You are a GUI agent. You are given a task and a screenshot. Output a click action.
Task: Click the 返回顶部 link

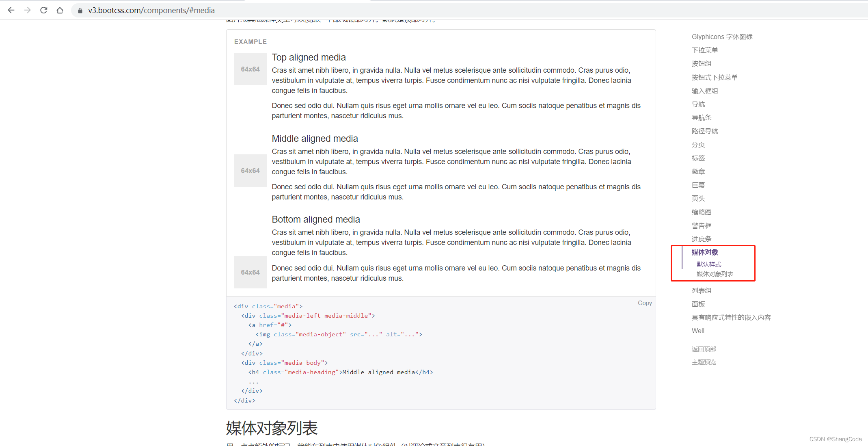click(703, 349)
